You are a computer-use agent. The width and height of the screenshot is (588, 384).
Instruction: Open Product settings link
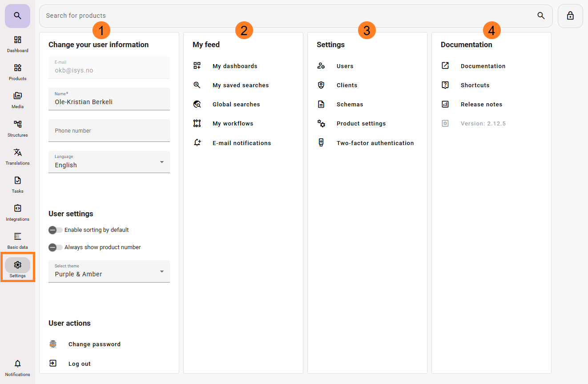point(361,123)
